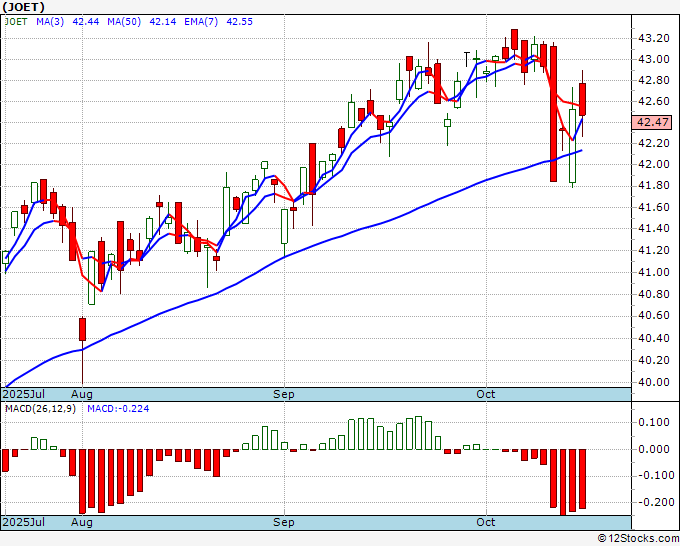Viewport: 680px width, 546px height.
Task: Click the MACD:-0.224 value
Action: [118, 409]
